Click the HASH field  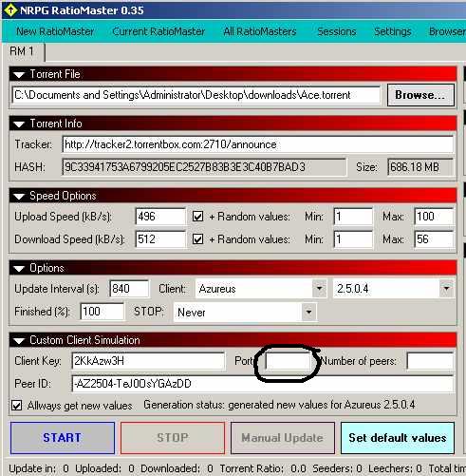[x=204, y=167]
